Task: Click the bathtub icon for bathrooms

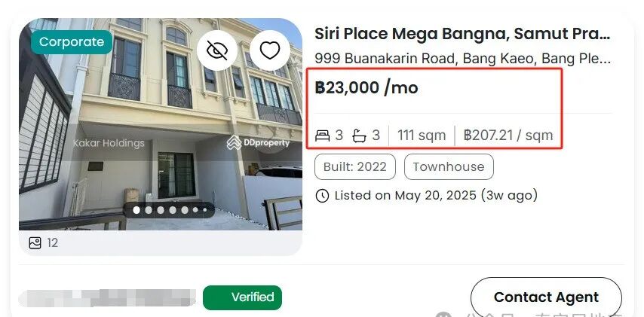Action: (x=360, y=136)
